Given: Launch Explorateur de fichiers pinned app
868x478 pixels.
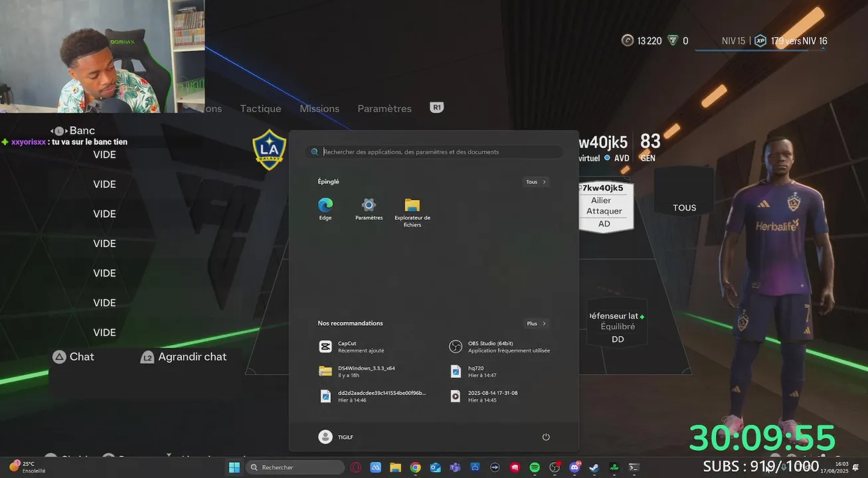Looking at the screenshot, I should 412,212.
